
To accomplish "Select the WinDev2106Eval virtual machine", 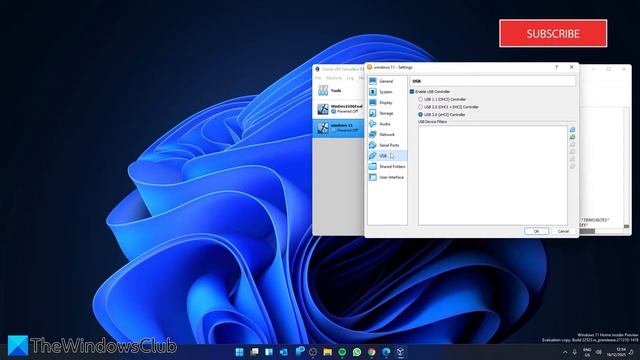I will (x=339, y=109).
